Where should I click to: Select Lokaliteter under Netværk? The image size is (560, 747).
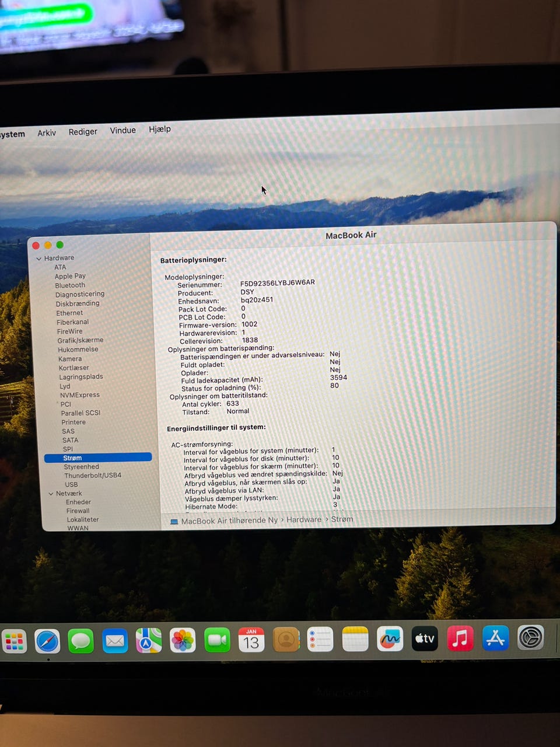(83, 519)
